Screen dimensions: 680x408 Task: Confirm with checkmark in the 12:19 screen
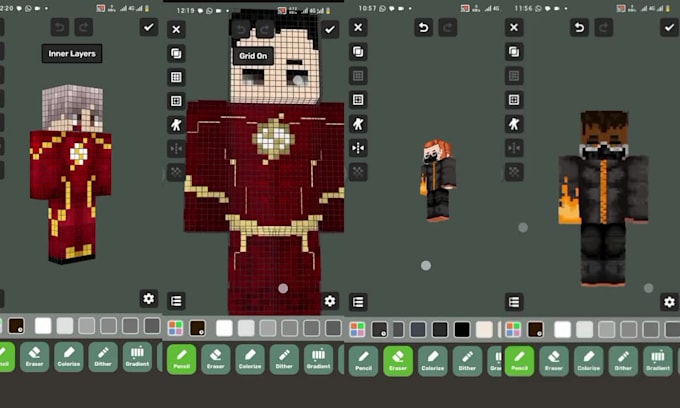click(330, 29)
